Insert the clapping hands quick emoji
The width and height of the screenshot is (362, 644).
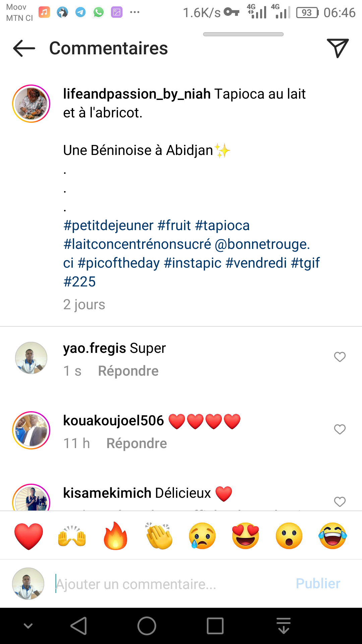coord(159,536)
